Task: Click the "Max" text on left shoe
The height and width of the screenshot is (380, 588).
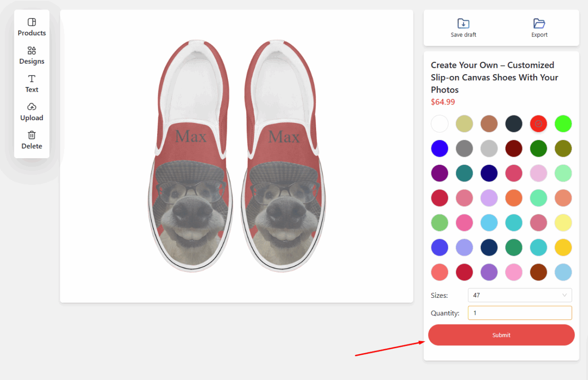Action: coord(191,137)
